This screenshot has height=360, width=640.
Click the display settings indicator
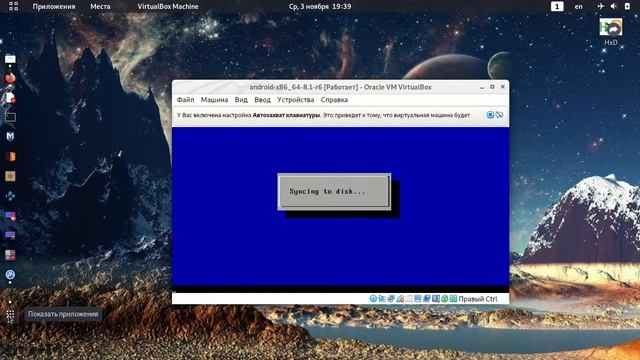(x=427, y=299)
